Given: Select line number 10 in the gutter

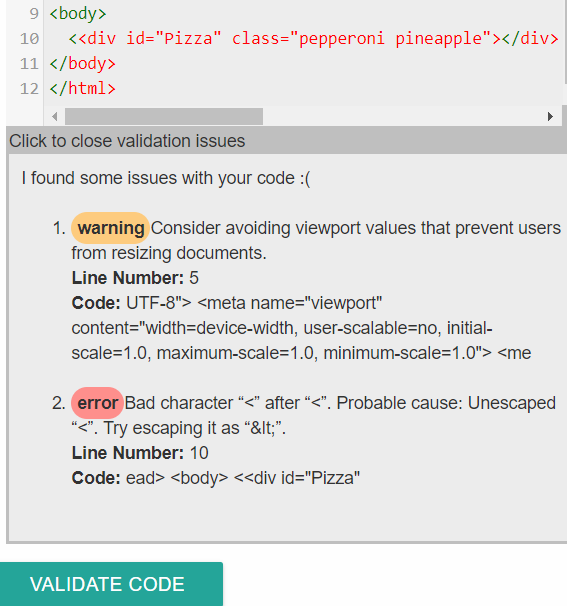Looking at the screenshot, I should pos(30,39).
